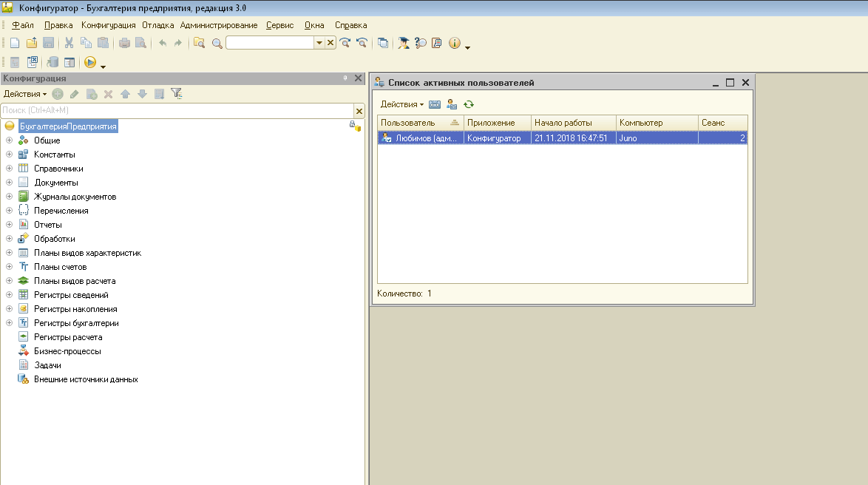This screenshot has height=485, width=868.
Task: Click the About info icon
Action: point(455,43)
